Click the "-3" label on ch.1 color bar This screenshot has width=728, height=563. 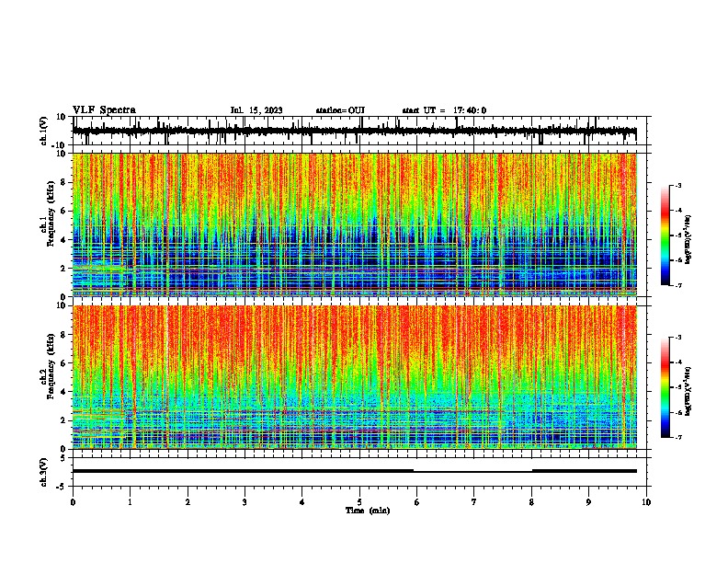677,186
